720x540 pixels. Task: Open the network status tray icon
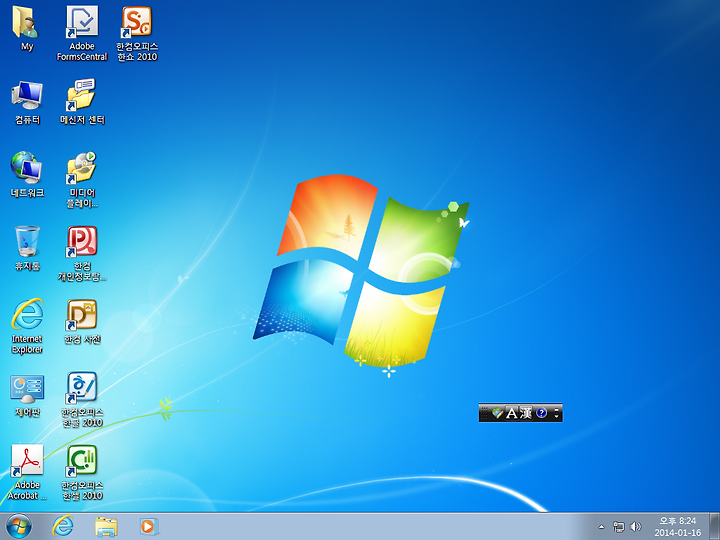[619, 527]
